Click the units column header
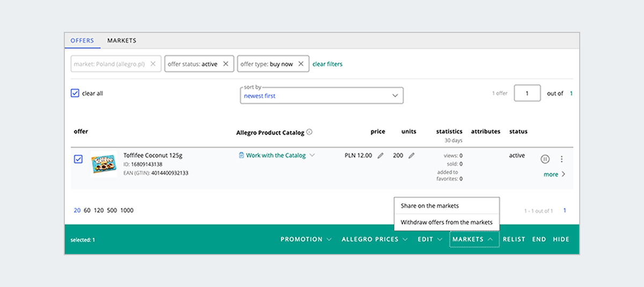644x287 pixels. click(x=409, y=131)
